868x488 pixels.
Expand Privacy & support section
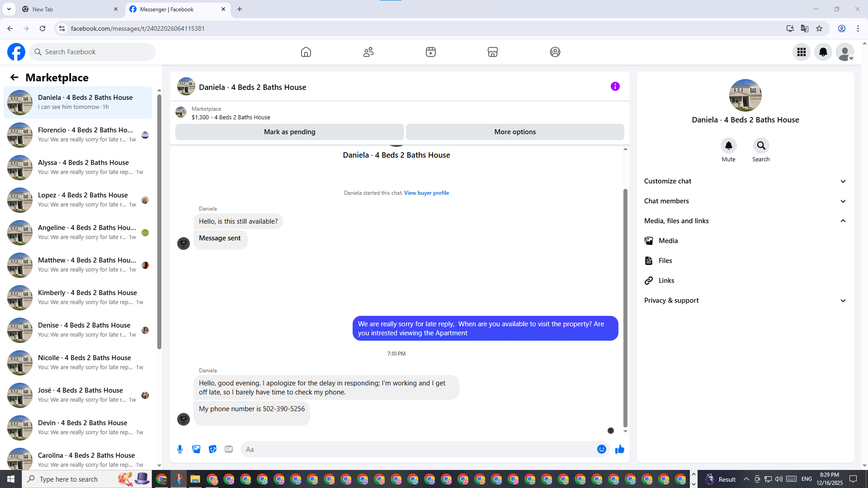click(x=745, y=300)
